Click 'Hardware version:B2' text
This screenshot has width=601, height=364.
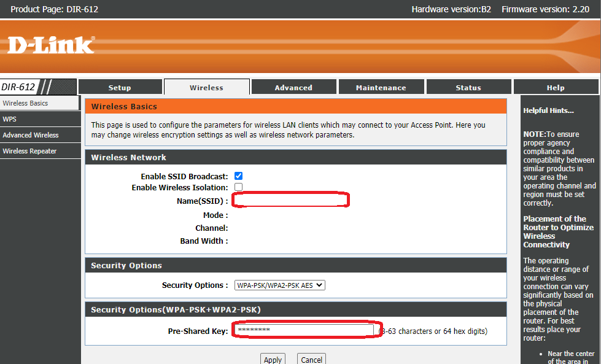[451, 9]
